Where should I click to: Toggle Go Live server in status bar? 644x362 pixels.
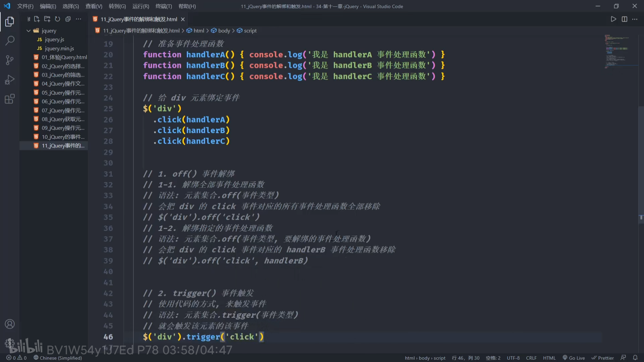pyautogui.click(x=574, y=358)
